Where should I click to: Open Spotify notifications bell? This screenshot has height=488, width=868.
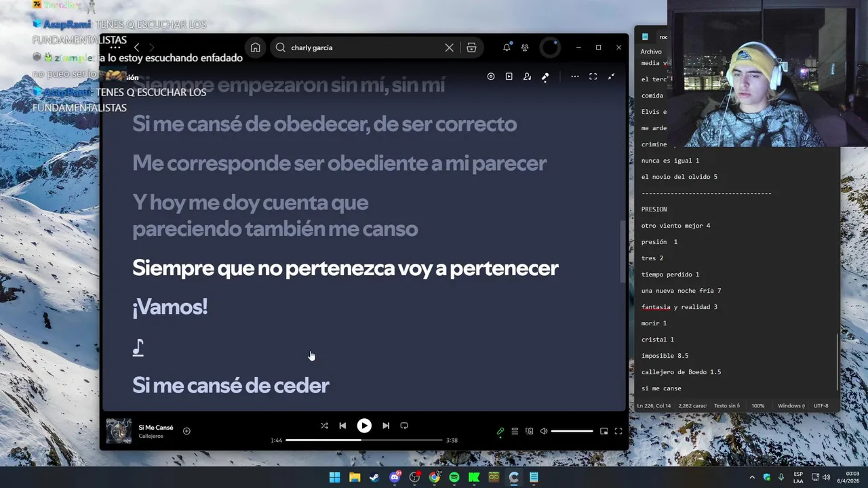tap(507, 47)
